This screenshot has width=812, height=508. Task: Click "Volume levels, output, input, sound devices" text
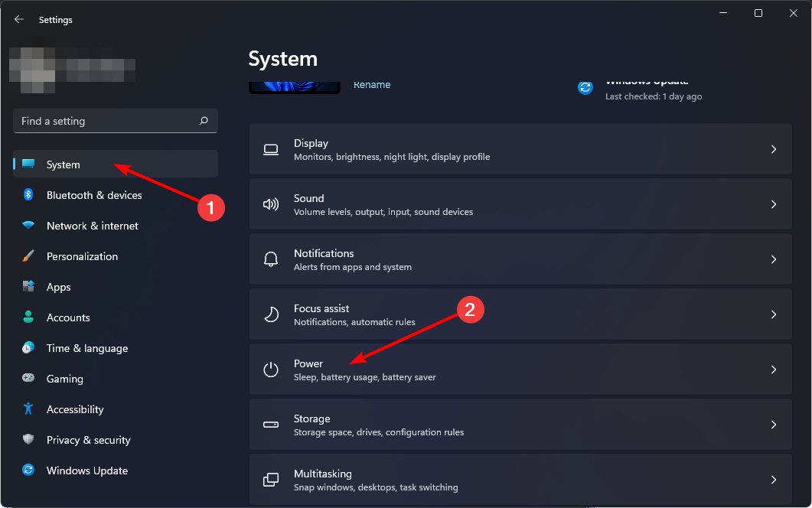[383, 212]
